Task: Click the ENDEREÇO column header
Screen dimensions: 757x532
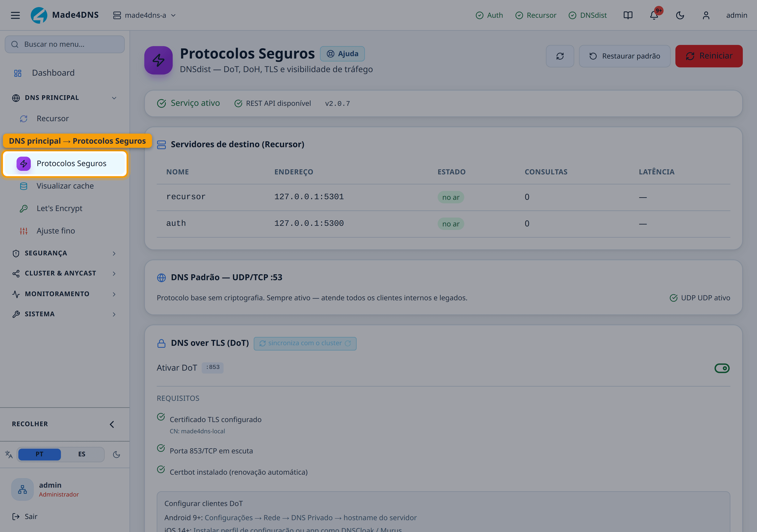Action: (x=294, y=172)
